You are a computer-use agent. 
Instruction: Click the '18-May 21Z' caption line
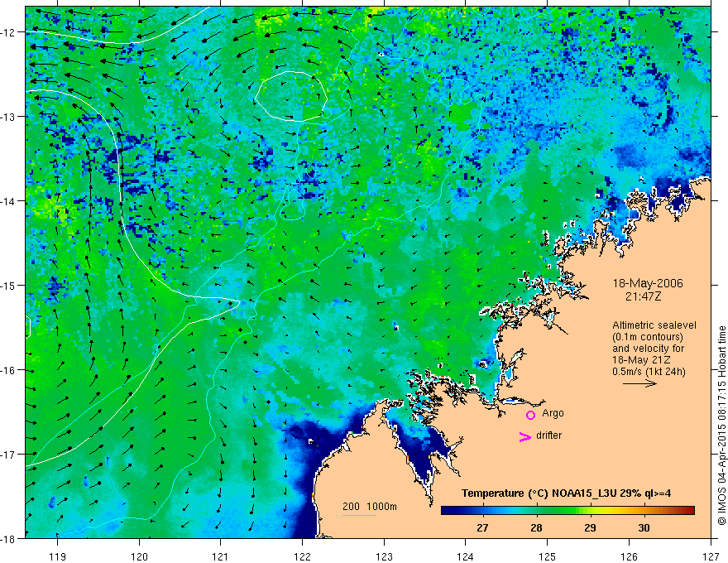pos(641,360)
